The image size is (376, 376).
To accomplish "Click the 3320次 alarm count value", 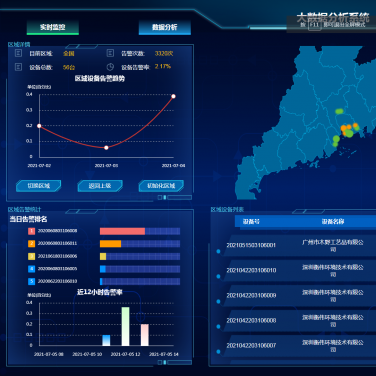I will (x=164, y=53).
